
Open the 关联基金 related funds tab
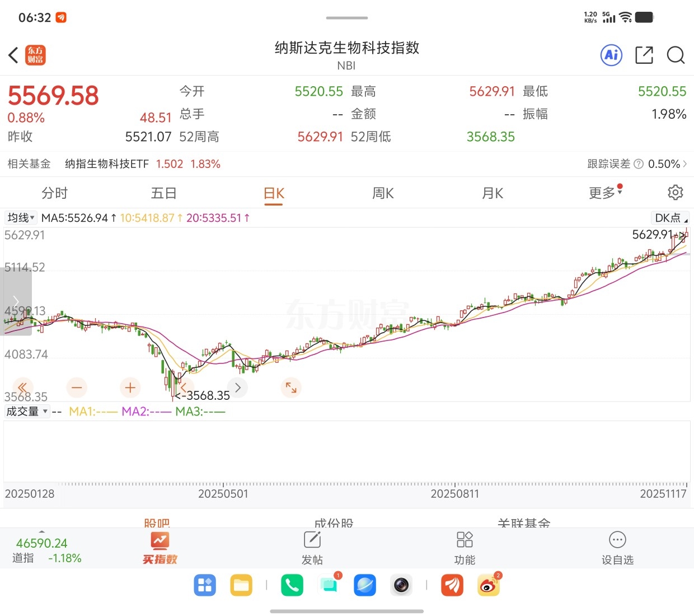coord(524,523)
